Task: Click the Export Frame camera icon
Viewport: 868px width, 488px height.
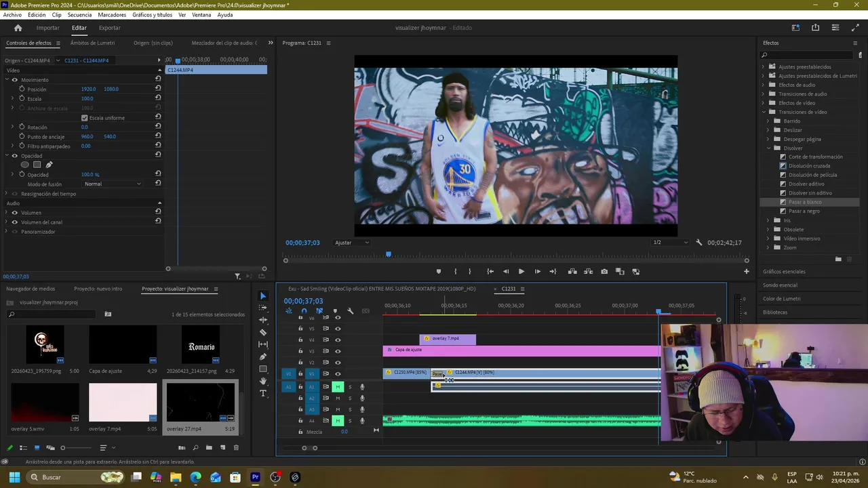Action: click(x=604, y=272)
